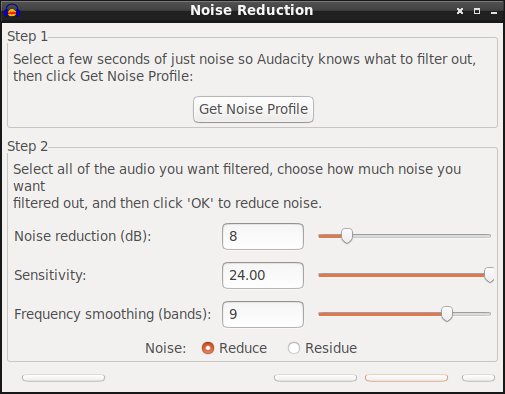This screenshot has height=394, width=505.
Task: Click the small rightmost button at bottom
Action: (x=478, y=378)
